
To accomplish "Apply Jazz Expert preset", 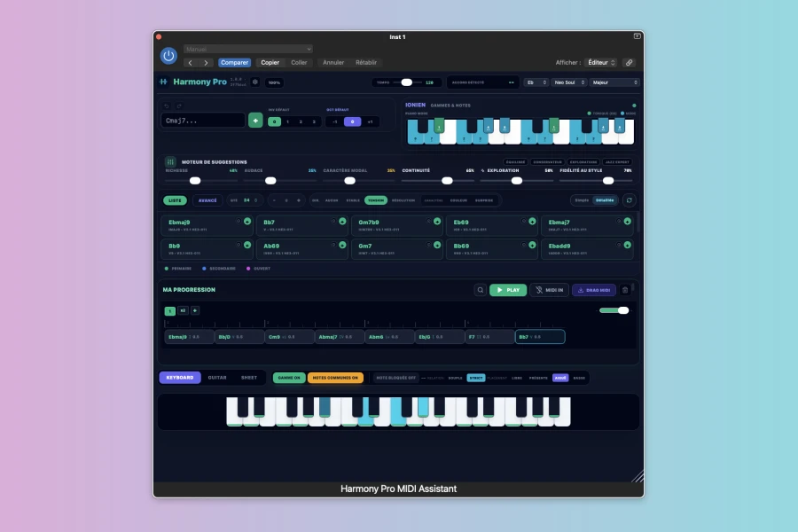I will coord(617,162).
